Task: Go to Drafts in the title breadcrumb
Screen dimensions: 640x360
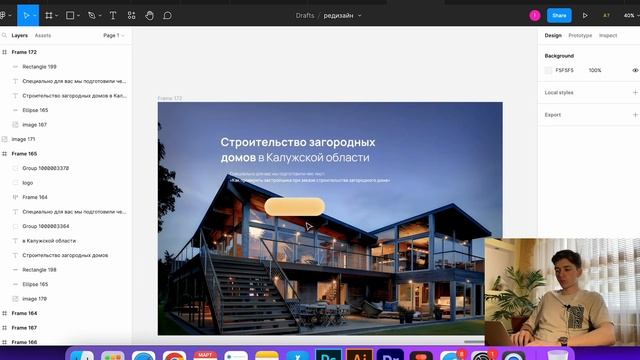Action: pos(305,16)
